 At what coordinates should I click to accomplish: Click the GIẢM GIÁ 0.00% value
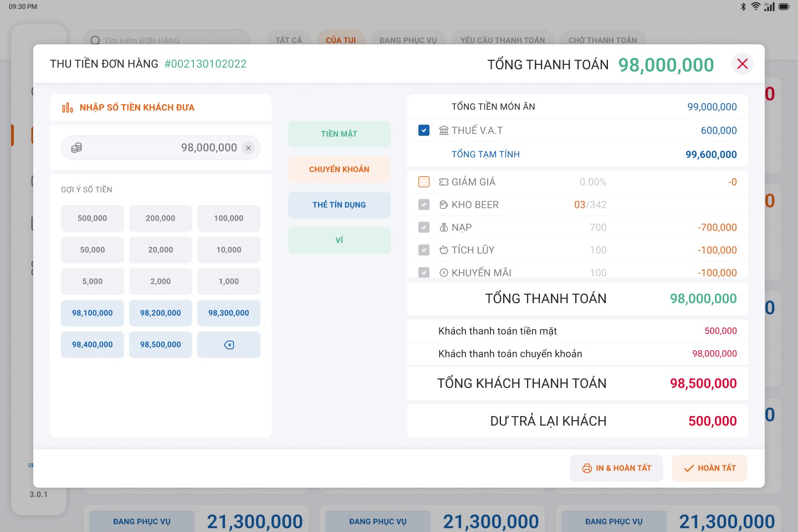point(593,182)
